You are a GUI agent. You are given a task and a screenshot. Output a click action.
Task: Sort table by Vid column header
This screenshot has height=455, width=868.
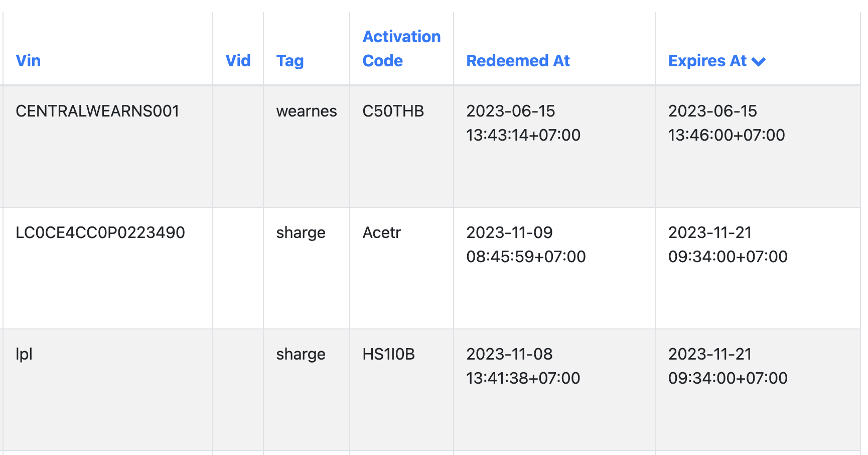click(238, 61)
